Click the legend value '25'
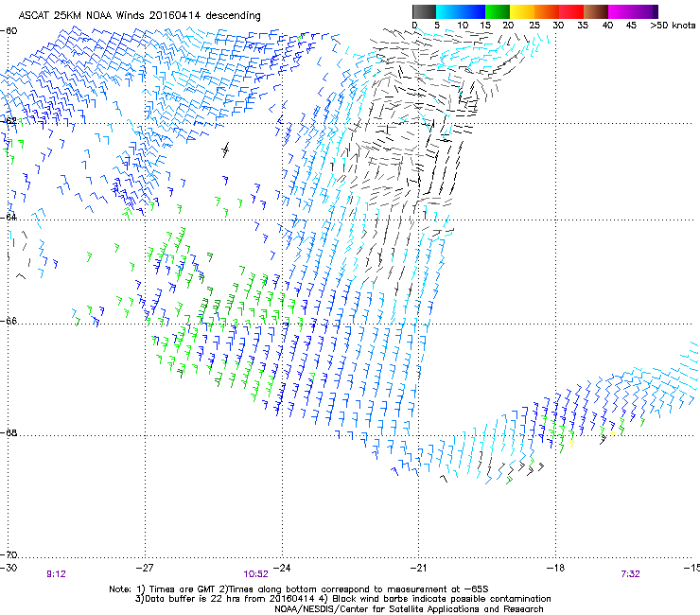 click(534, 26)
